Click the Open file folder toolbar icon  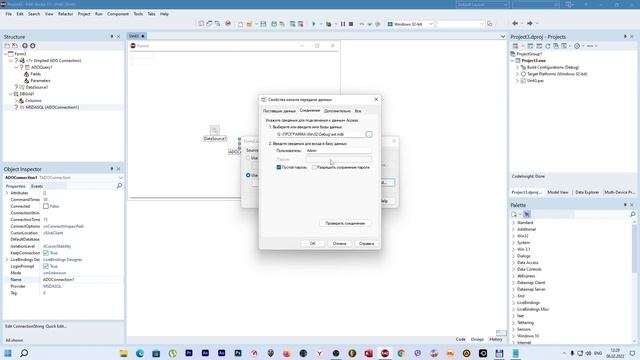[x=249, y=24]
